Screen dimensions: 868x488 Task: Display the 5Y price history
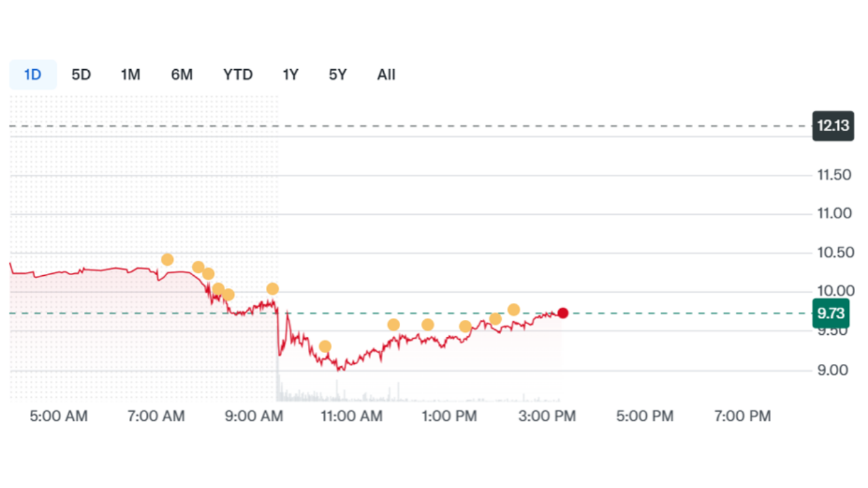click(x=338, y=75)
